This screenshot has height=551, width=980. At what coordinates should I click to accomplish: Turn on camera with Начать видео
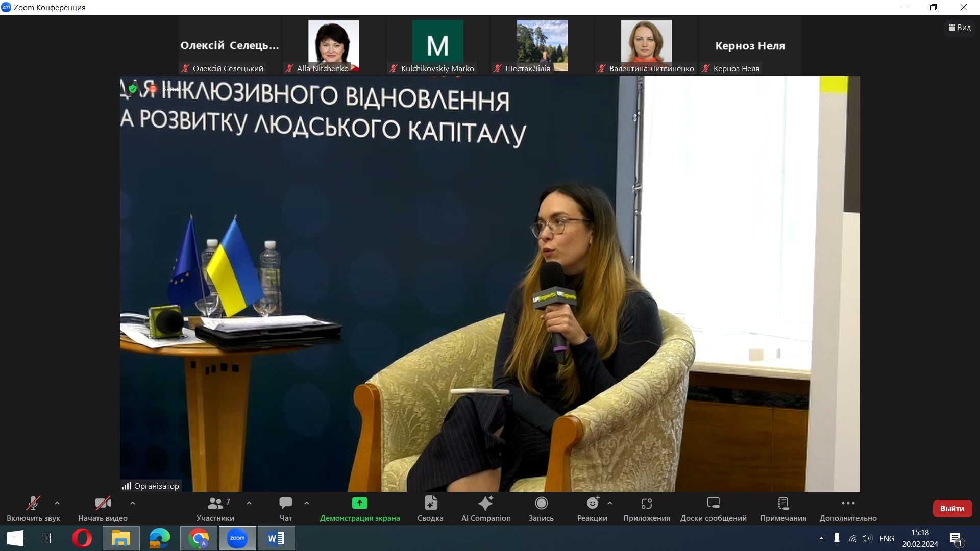(103, 509)
